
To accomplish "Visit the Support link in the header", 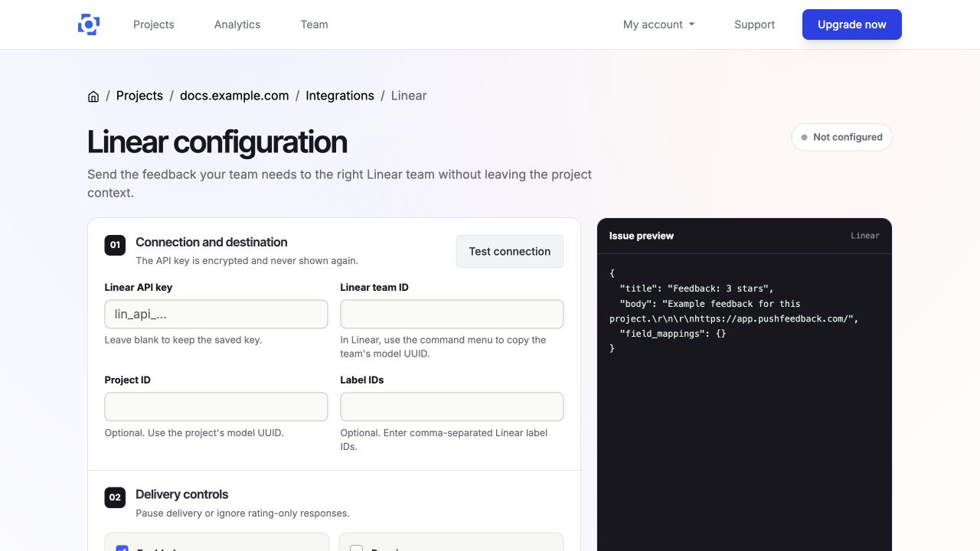I will tap(754, 24).
